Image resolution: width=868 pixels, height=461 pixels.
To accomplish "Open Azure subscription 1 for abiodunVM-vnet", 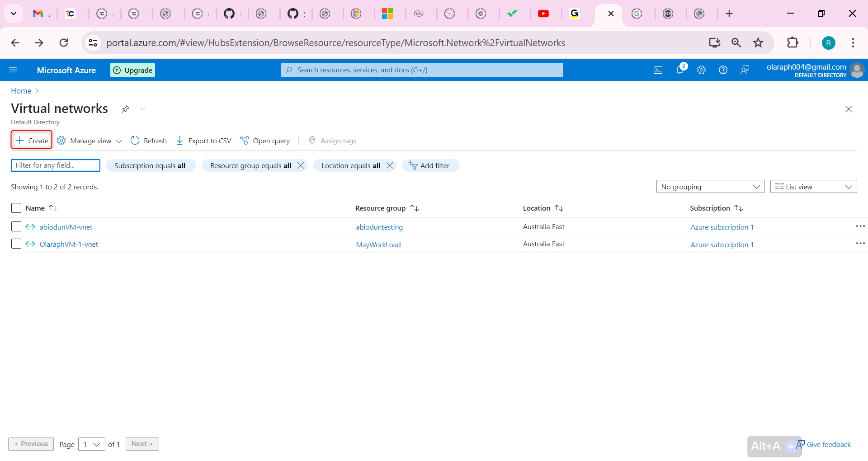I will pyautogui.click(x=722, y=227).
